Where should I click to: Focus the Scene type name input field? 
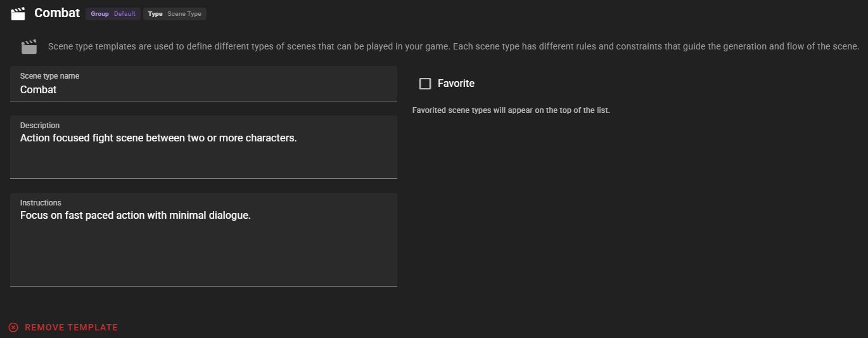coord(203,84)
